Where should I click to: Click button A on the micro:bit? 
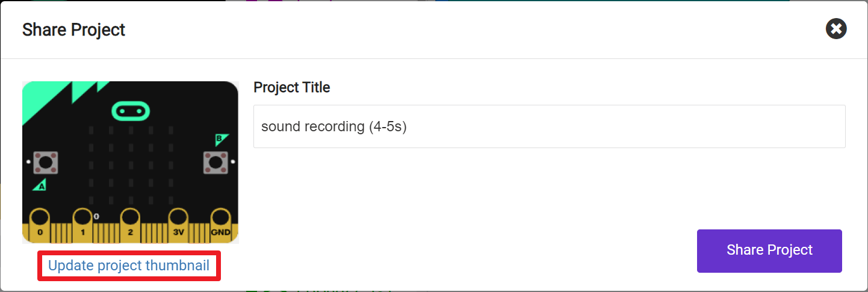[x=46, y=162]
